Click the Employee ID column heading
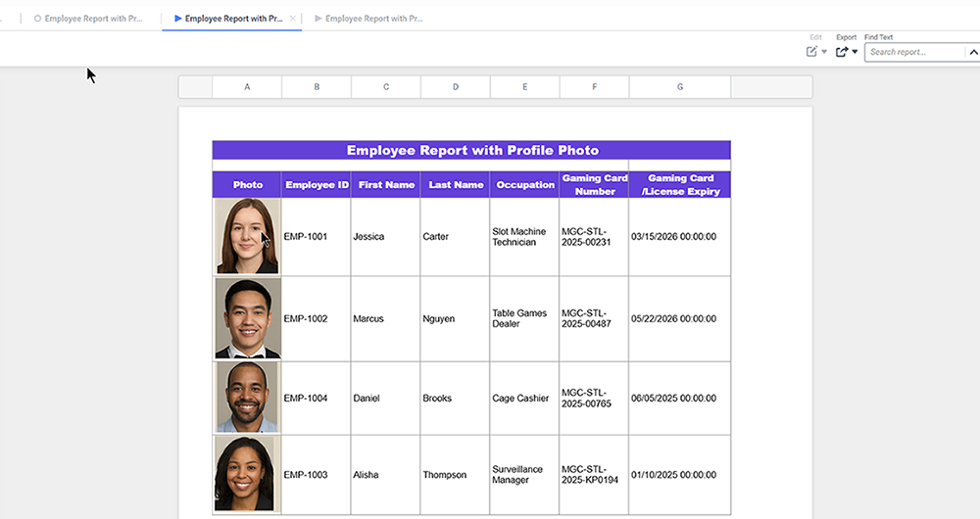980x519 pixels. (316, 185)
